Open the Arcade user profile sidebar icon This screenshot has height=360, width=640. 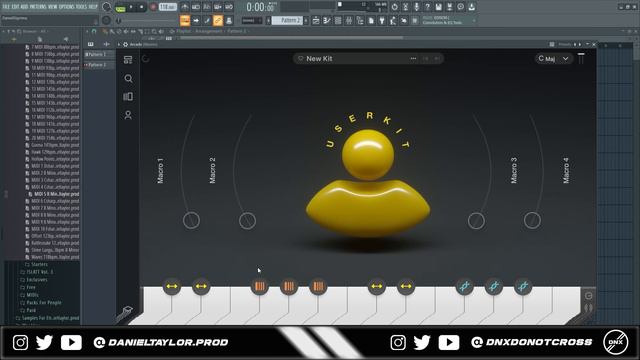pos(128,115)
